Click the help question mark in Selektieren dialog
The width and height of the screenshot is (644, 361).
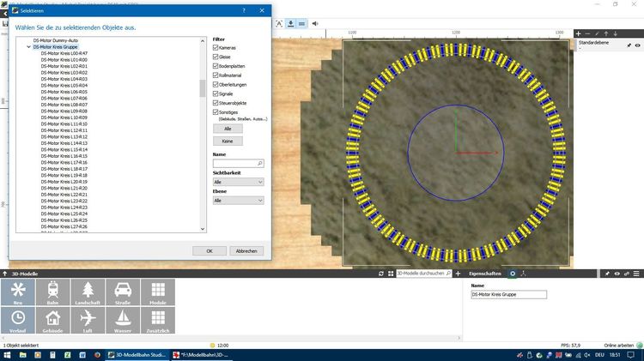click(244, 10)
